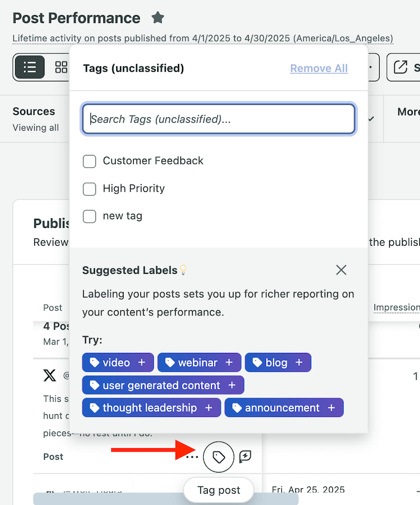This screenshot has height=505, width=420.
Task: Open the lifetime activity date range link
Action: (x=202, y=38)
